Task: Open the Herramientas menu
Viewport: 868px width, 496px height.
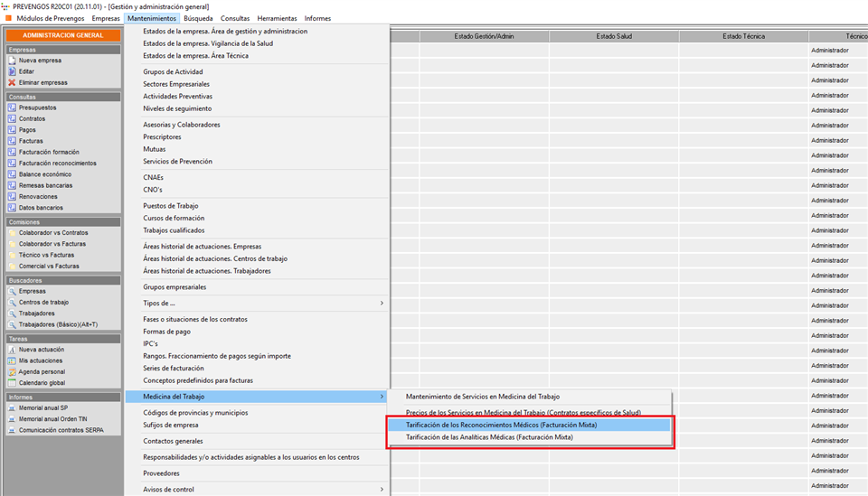Action: [276, 18]
